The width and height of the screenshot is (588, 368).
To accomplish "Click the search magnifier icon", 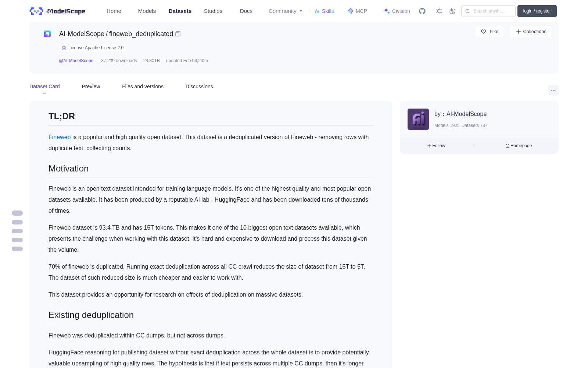I will [467, 11].
